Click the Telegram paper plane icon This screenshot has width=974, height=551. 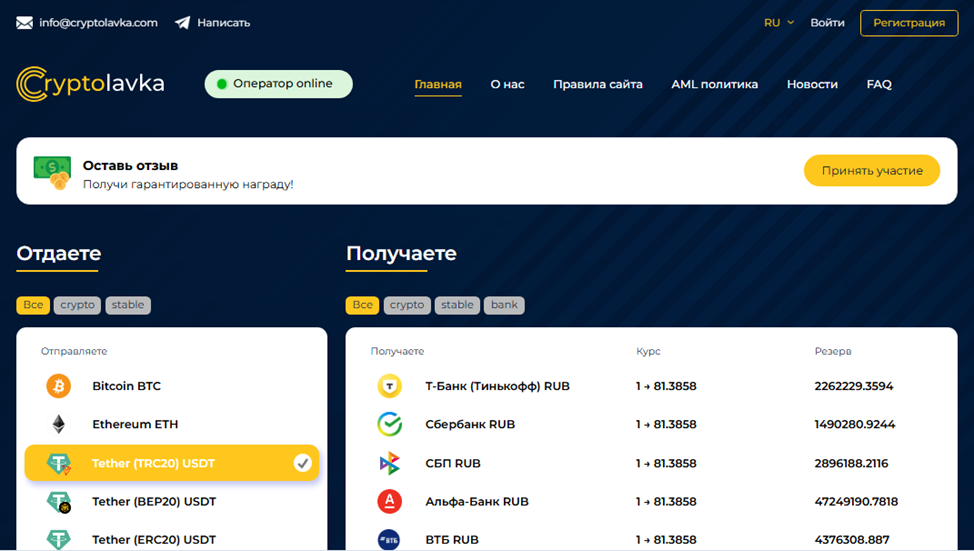(x=182, y=23)
